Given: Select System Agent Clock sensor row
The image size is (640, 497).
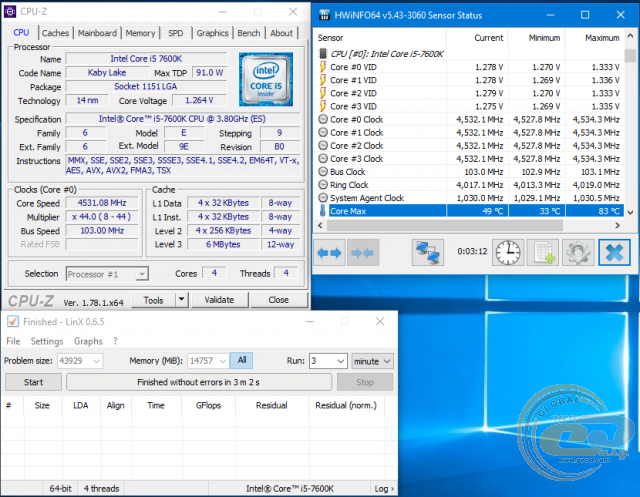Looking at the screenshot, I should tap(469, 198).
